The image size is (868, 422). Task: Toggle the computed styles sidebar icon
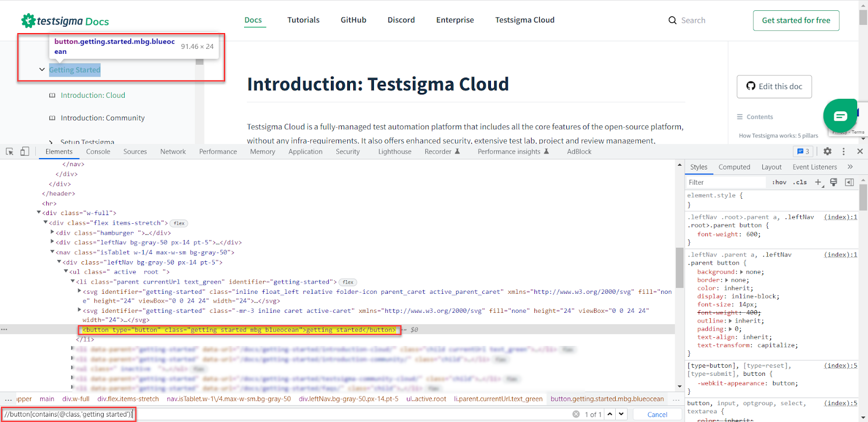[850, 182]
